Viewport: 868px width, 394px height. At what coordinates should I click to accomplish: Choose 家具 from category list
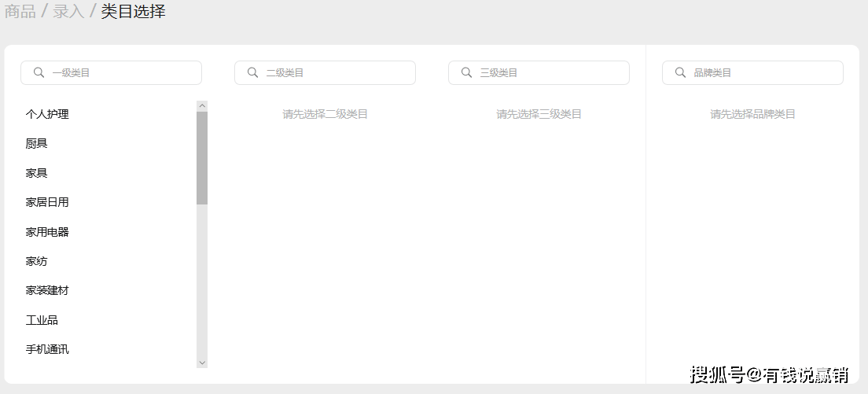pyautogui.click(x=37, y=173)
